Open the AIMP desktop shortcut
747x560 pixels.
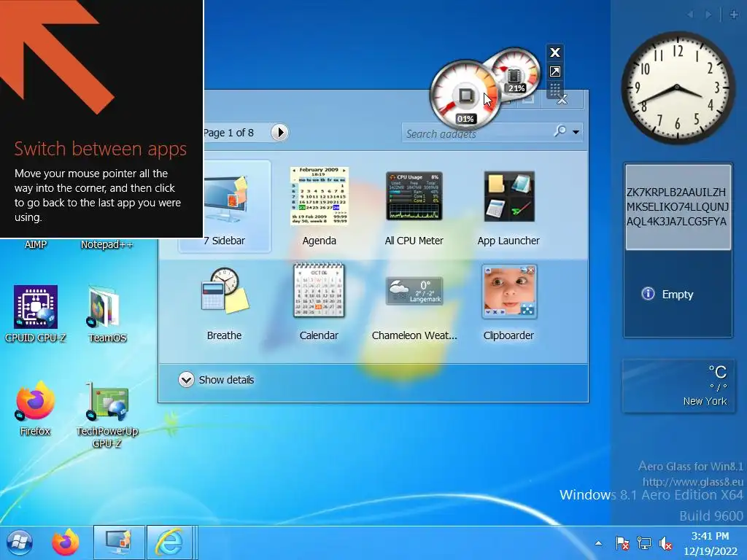point(36,244)
